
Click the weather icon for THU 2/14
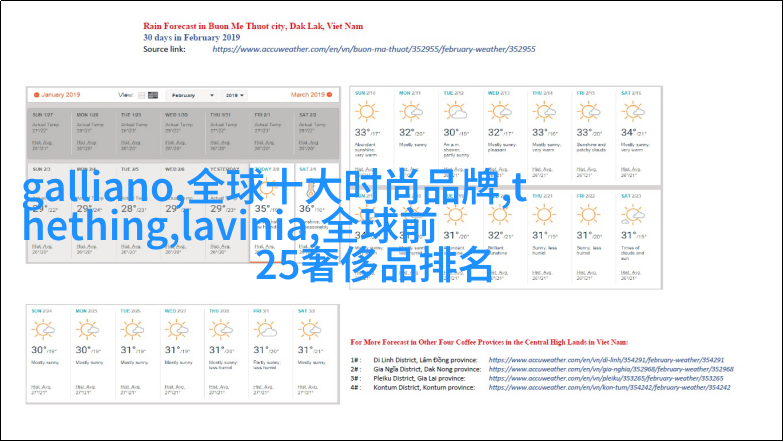tap(544, 112)
